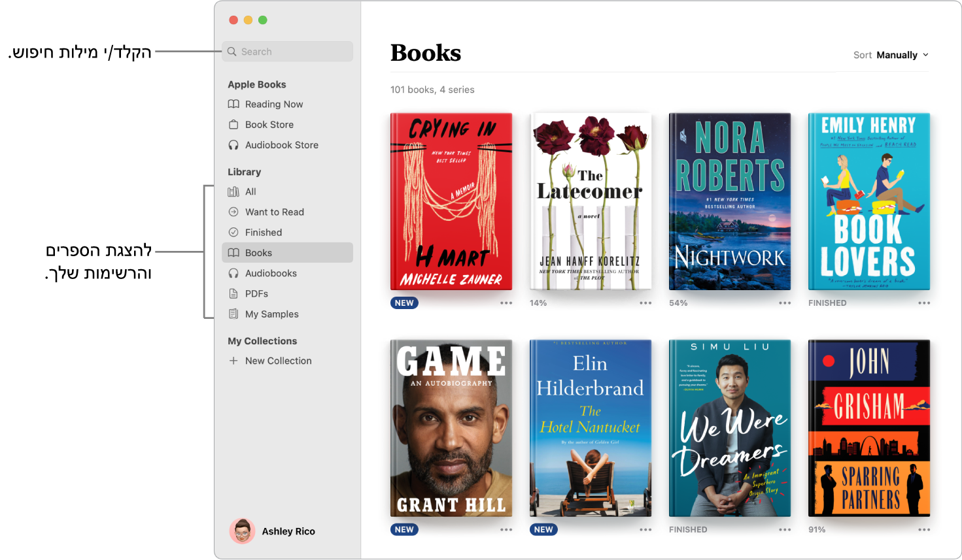Viewport: 962px width, 560px height.
Task: Open more options for We Were Dreamers
Action: (785, 530)
